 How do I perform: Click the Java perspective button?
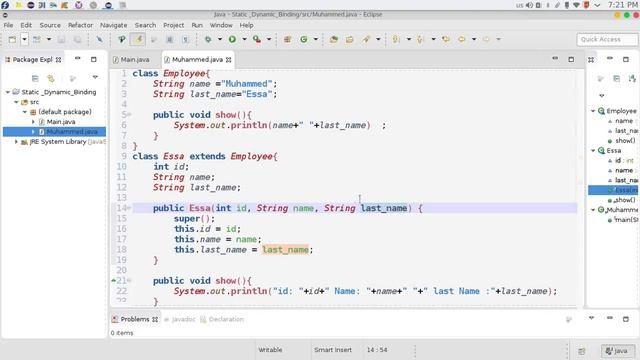point(618,351)
